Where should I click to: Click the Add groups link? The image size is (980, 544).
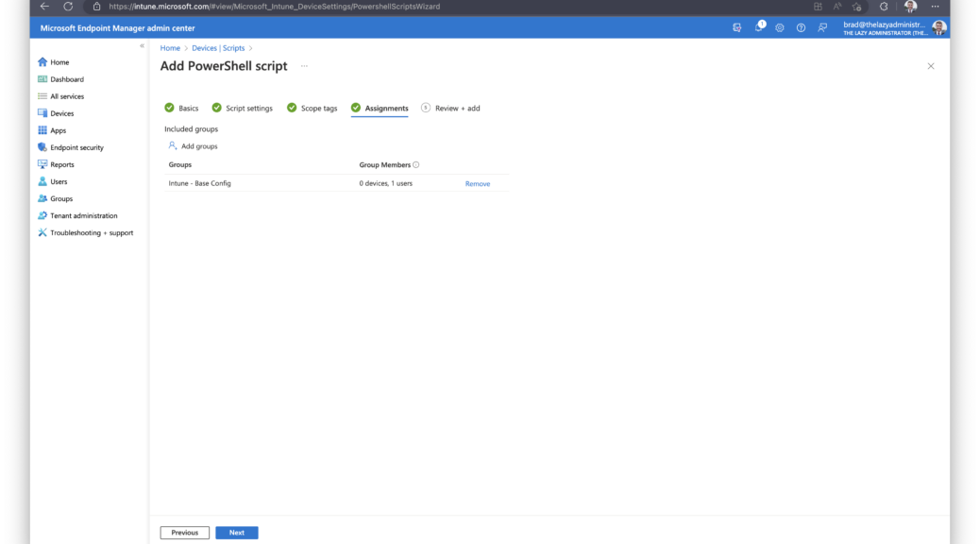pos(194,146)
